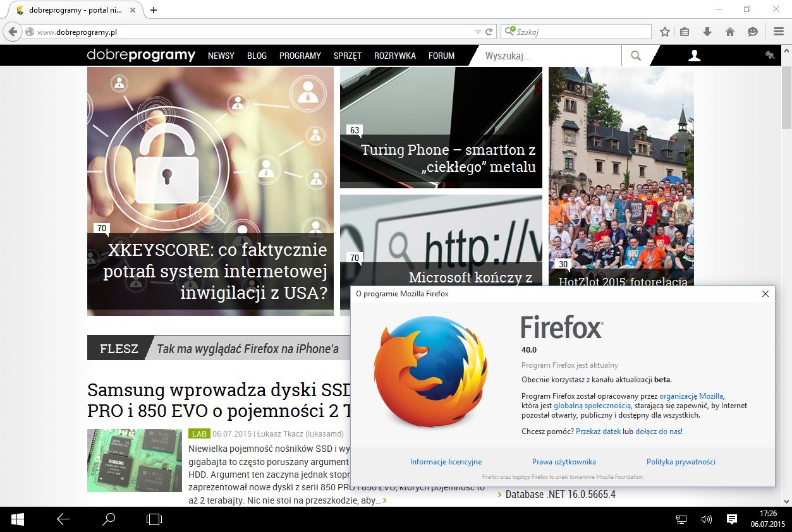The height and width of the screenshot is (532, 792).
Task: Open the Windows Start button
Action: point(18,519)
